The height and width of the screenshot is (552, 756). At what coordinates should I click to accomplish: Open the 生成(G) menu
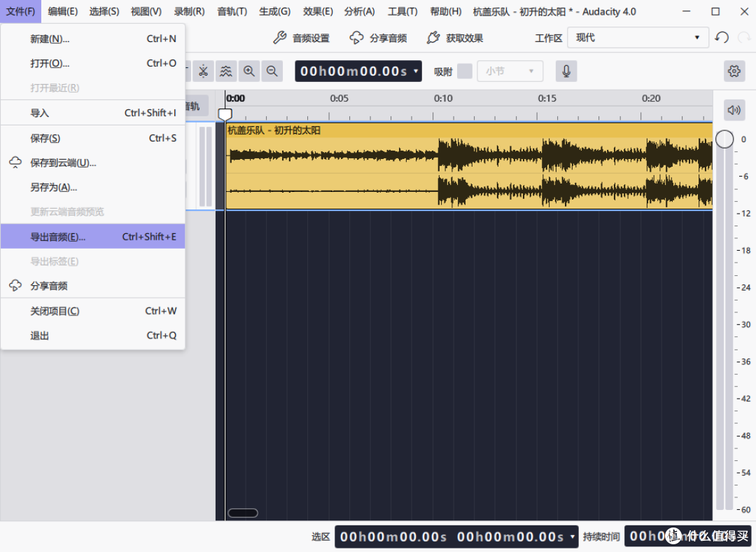pyautogui.click(x=274, y=12)
